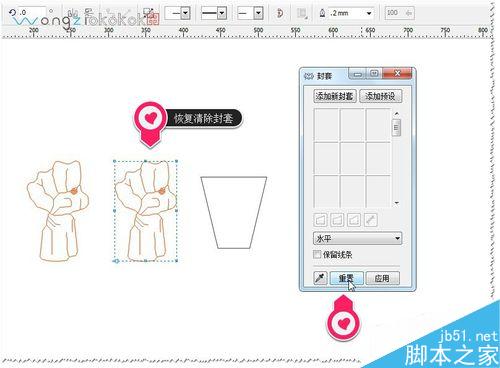Click the wrap text toolbar icon
The image size is (500, 368).
pyautogui.click(x=302, y=13)
